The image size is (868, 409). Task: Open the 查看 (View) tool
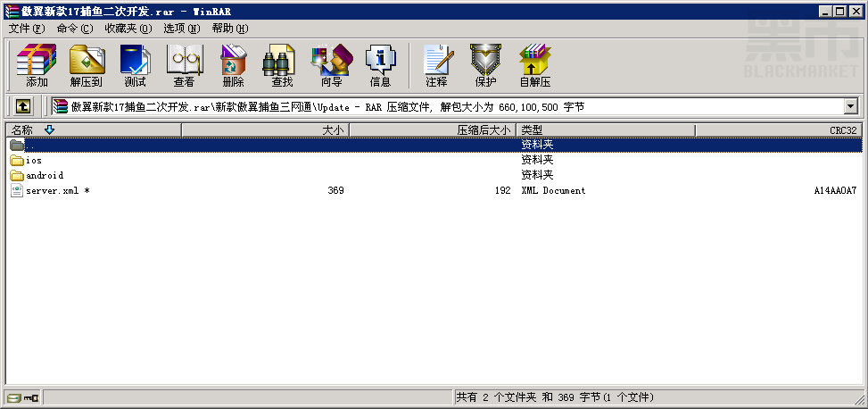184,66
